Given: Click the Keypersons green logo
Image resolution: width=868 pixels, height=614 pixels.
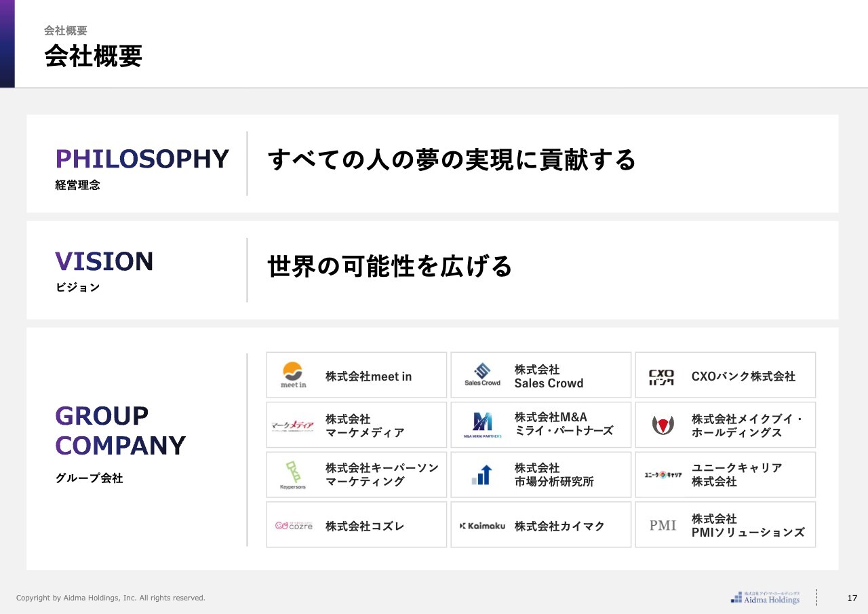Looking at the screenshot, I should tap(293, 475).
